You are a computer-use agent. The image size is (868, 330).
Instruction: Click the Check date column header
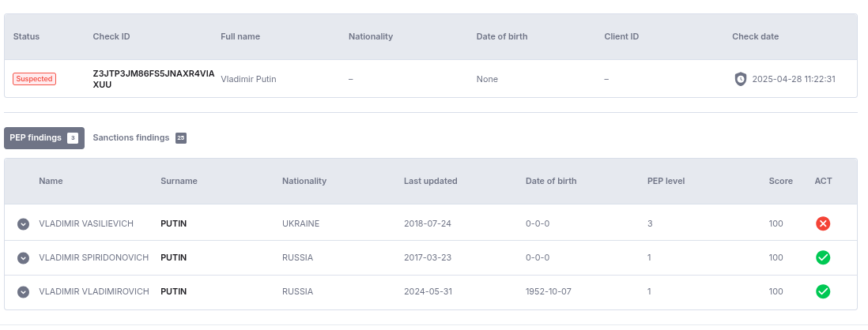tap(755, 36)
